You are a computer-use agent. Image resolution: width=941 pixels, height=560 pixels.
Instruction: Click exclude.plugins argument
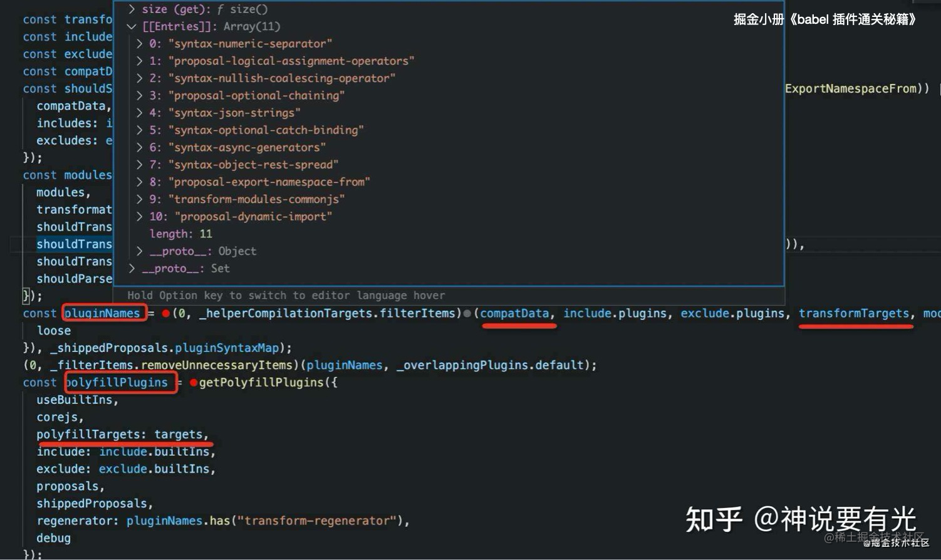click(732, 313)
